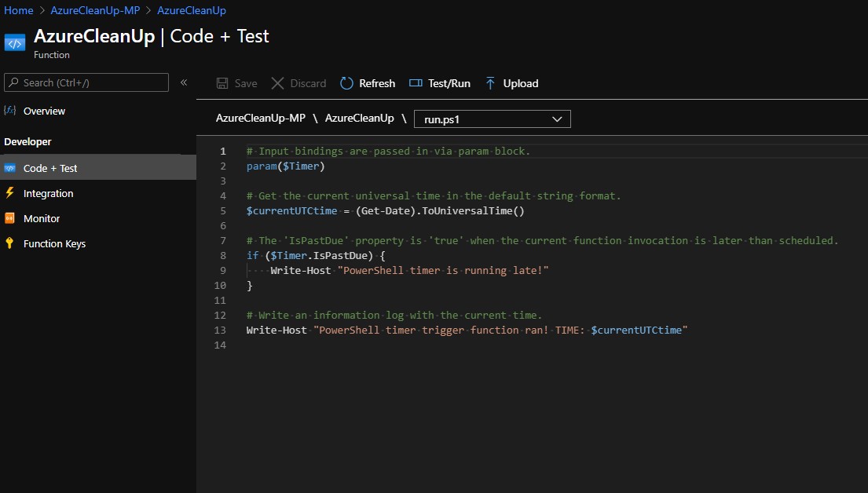Click the Save button label
This screenshot has width=868, height=493.
246,83
